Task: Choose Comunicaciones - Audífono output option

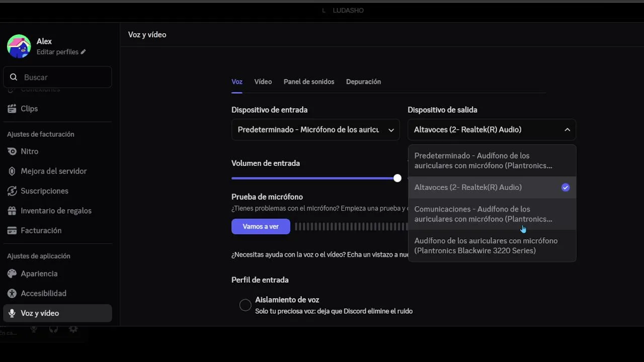Action: [x=492, y=214]
